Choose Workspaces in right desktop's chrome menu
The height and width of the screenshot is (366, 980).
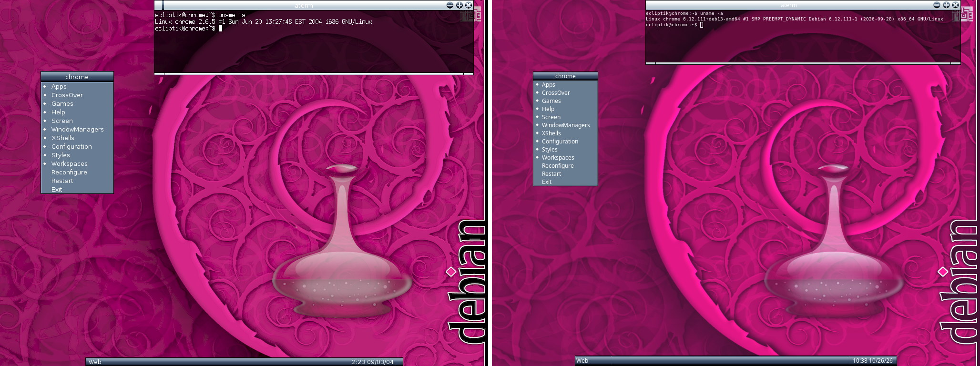click(x=565, y=157)
